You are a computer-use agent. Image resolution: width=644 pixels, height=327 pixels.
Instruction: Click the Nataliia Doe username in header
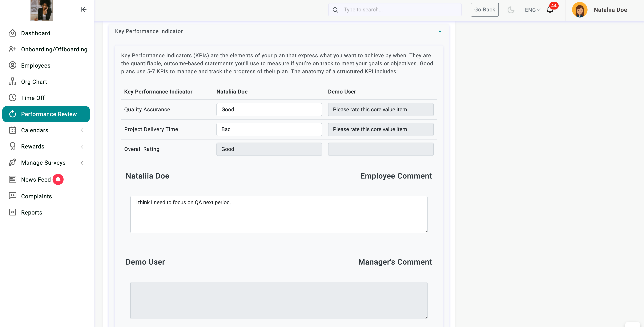coord(610,10)
